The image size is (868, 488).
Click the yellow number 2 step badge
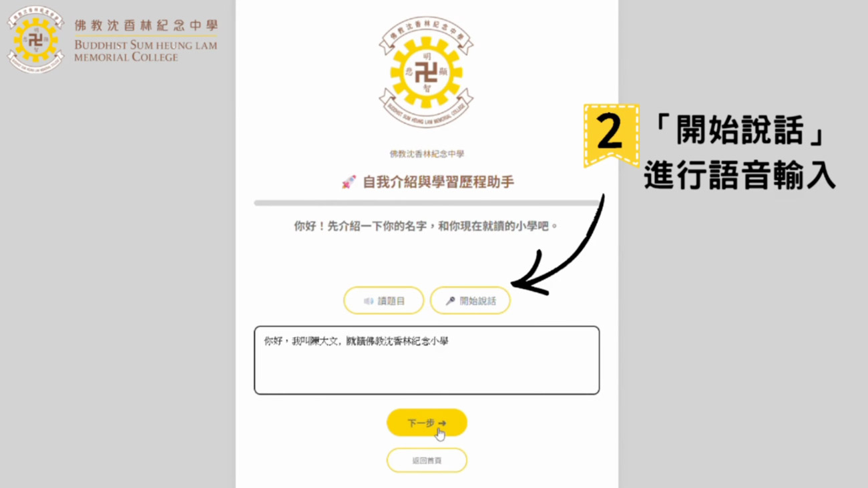tap(611, 135)
